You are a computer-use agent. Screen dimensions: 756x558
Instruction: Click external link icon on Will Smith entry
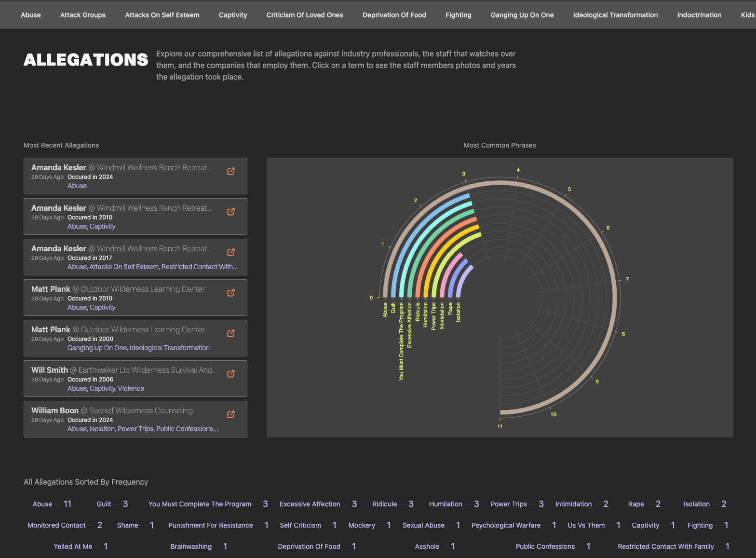click(231, 374)
